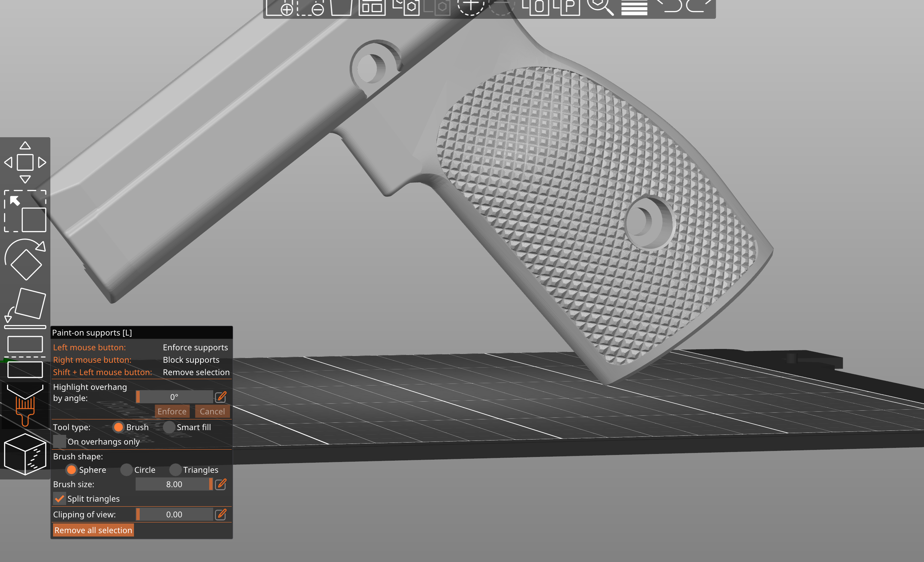Click the Highlight overhang angle slider
The width and height of the screenshot is (924, 562).
[174, 396]
